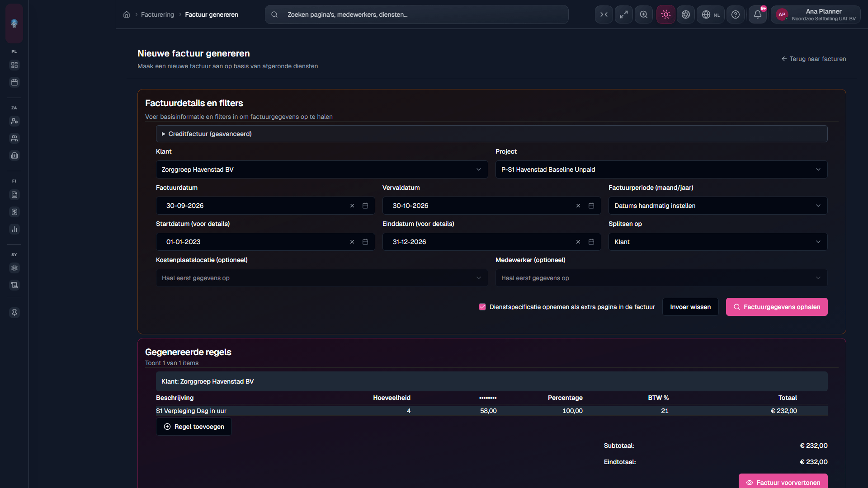
Task: Click the rate value 58,00
Action: (x=488, y=411)
